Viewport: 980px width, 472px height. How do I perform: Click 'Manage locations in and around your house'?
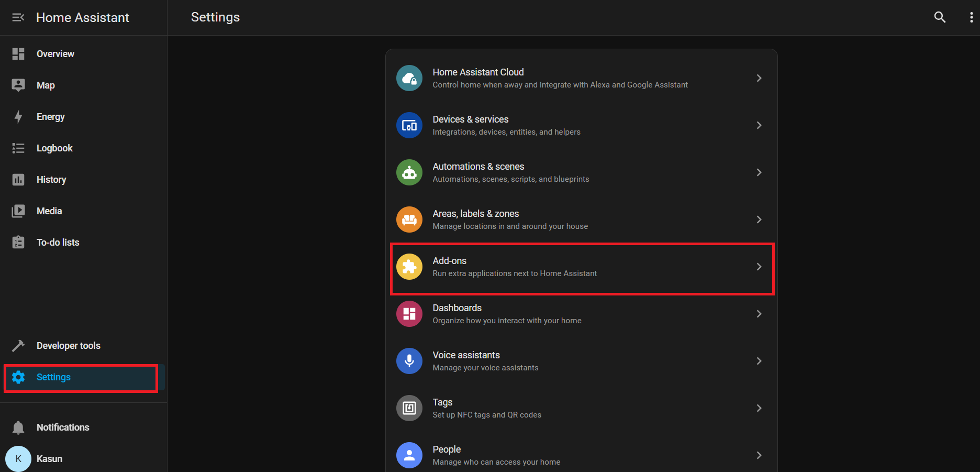510,226
